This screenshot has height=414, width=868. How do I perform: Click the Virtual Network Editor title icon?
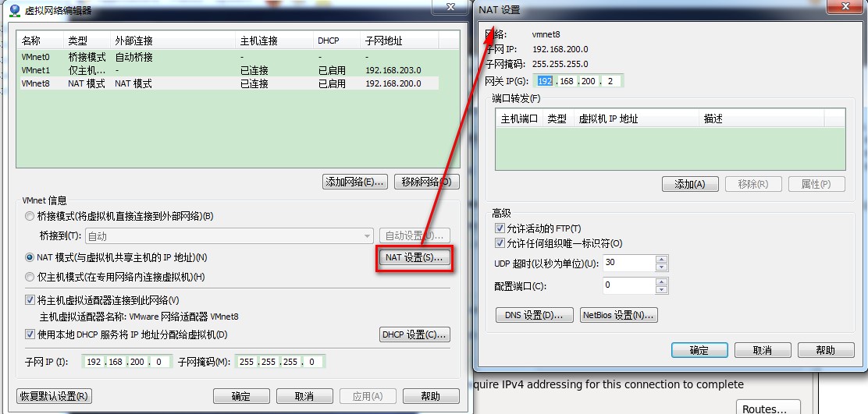[x=15, y=10]
